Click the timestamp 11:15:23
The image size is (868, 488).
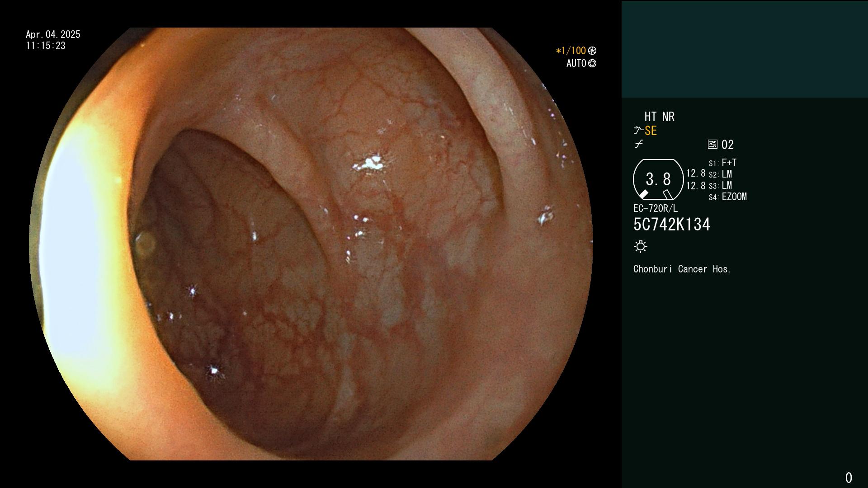pos(46,46)
